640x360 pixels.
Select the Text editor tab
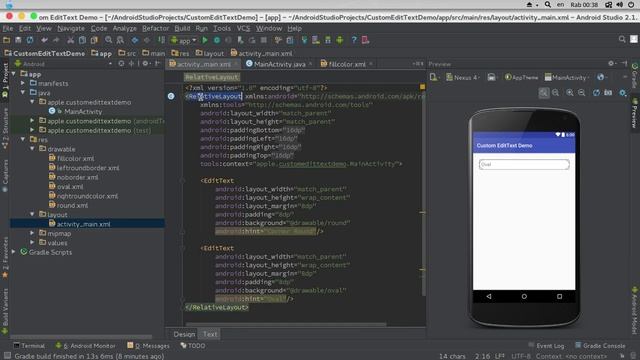point(210,334)
